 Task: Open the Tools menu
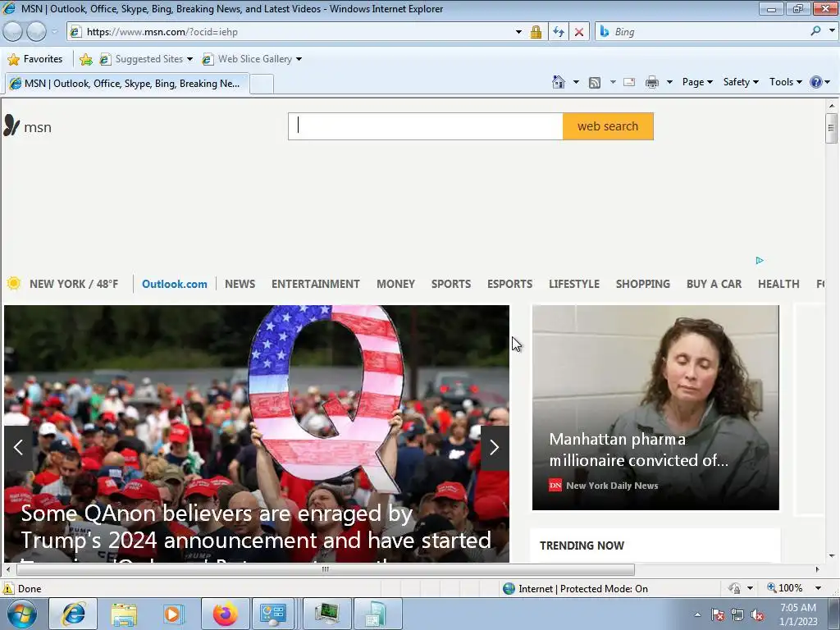pos(785,82)
